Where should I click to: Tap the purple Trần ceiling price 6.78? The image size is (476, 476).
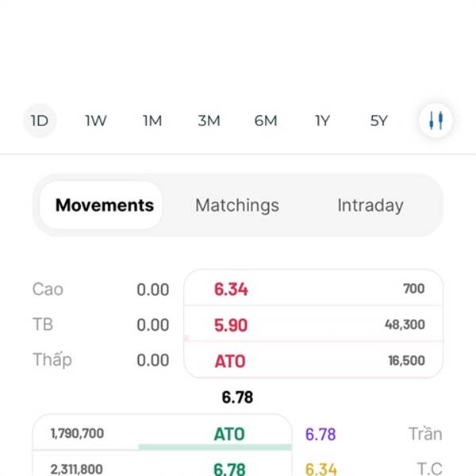(x=321, y=434)
